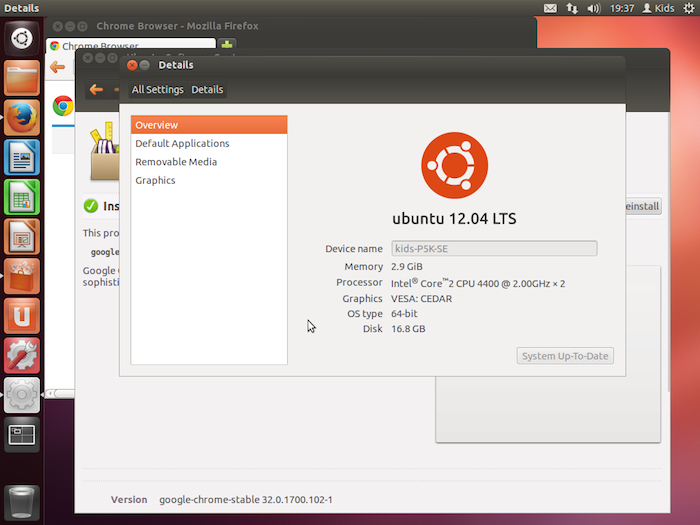Screen dimensions: 700x525
Task: Select the Chrome Browser tab in Firefox
Action: click(131, 44)
